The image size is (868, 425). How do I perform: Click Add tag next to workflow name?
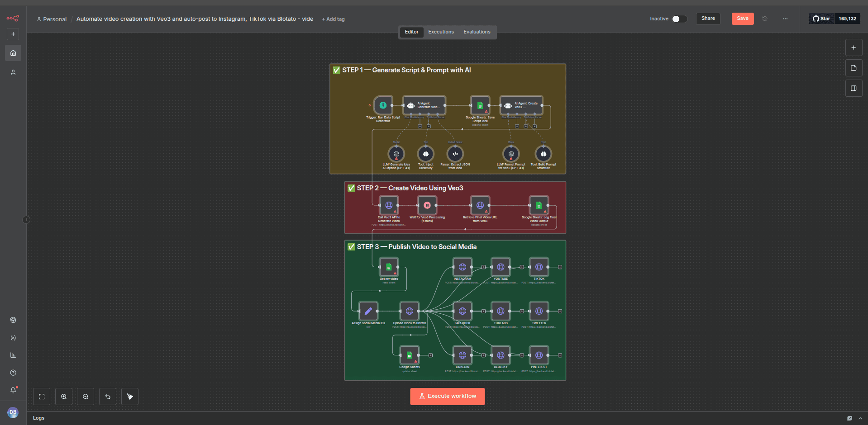333,19
